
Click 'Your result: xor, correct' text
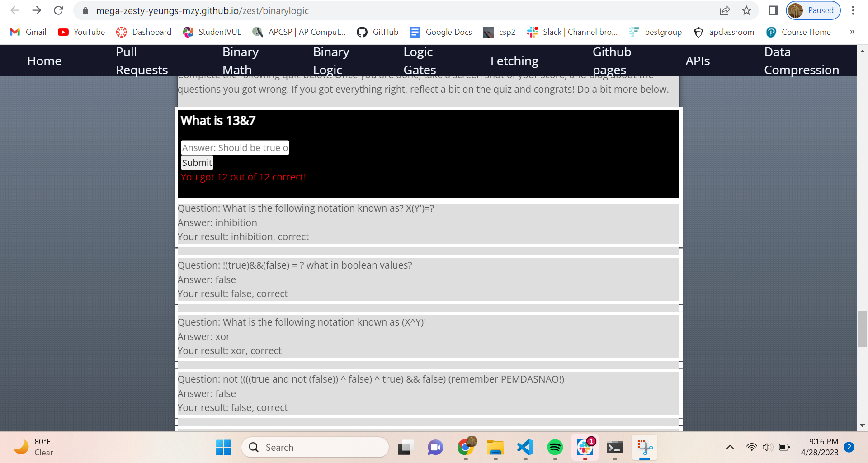tap(229, 351)
